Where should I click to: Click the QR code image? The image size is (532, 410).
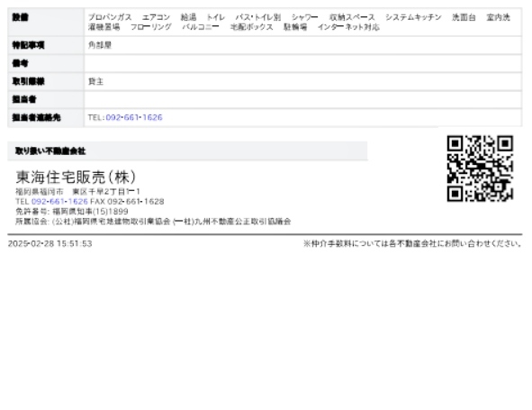pos(480,169)
